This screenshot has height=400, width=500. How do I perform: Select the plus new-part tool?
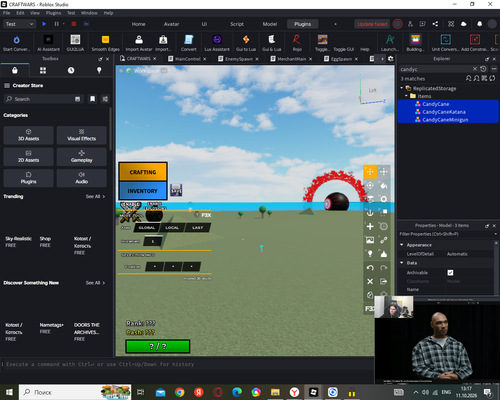coord(370,227)
